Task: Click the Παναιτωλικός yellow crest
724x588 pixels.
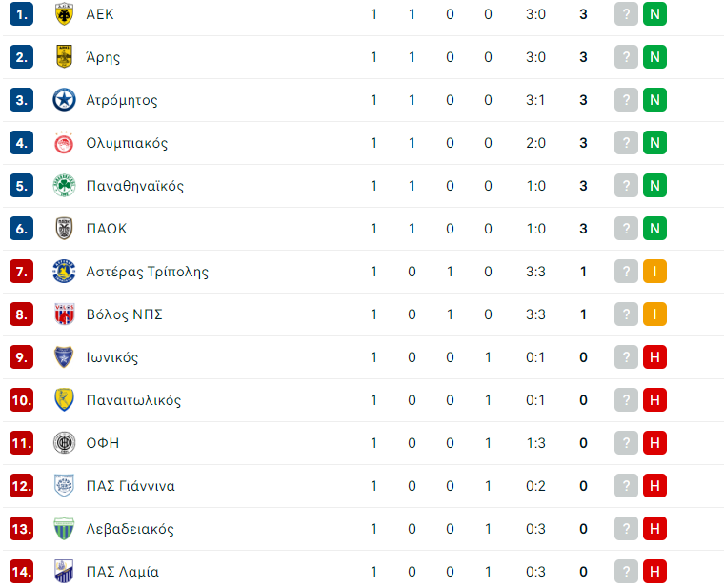Action: click(x=64, y=400)
